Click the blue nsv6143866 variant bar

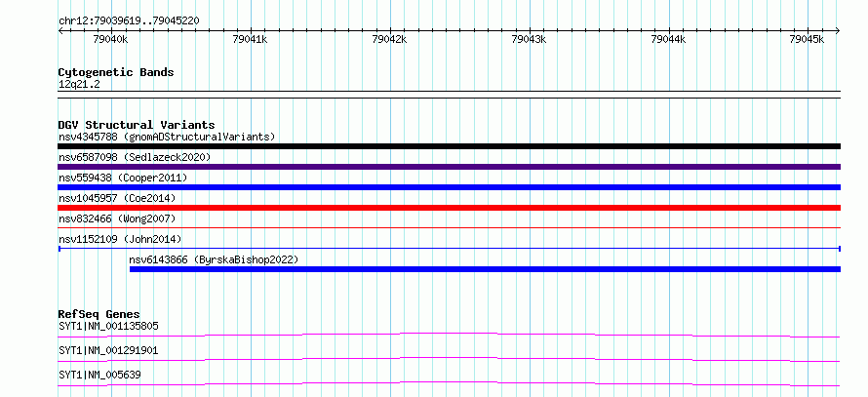click(x=485, y=269)
